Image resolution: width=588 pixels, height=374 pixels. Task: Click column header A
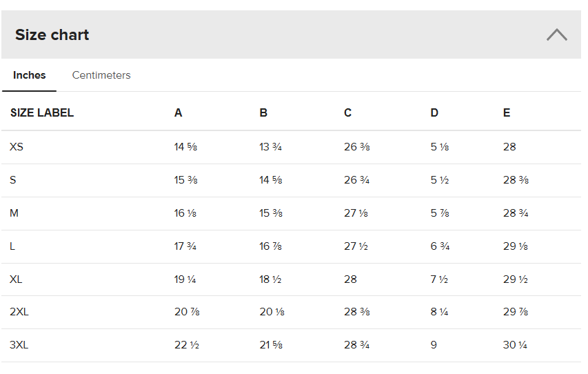point(179,112)
